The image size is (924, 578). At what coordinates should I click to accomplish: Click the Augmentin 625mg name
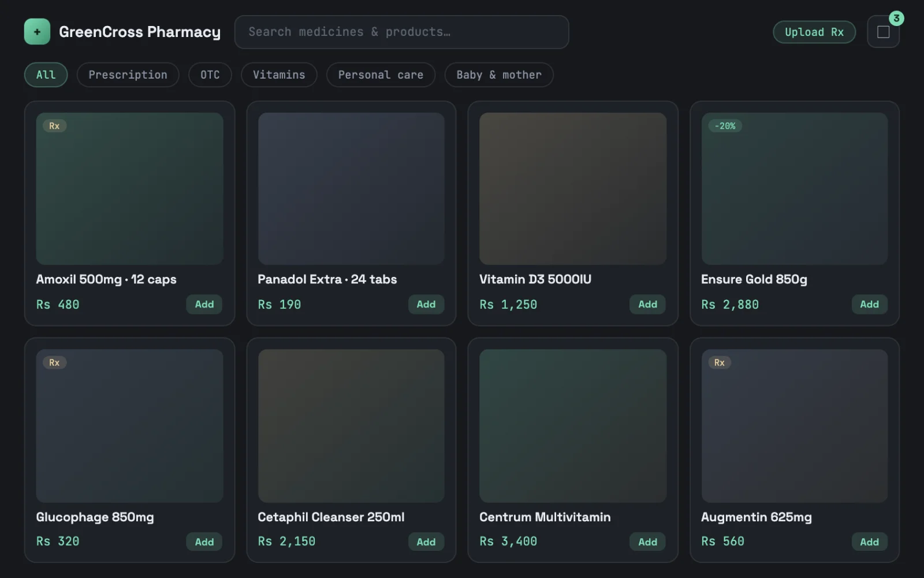(757, 517)
